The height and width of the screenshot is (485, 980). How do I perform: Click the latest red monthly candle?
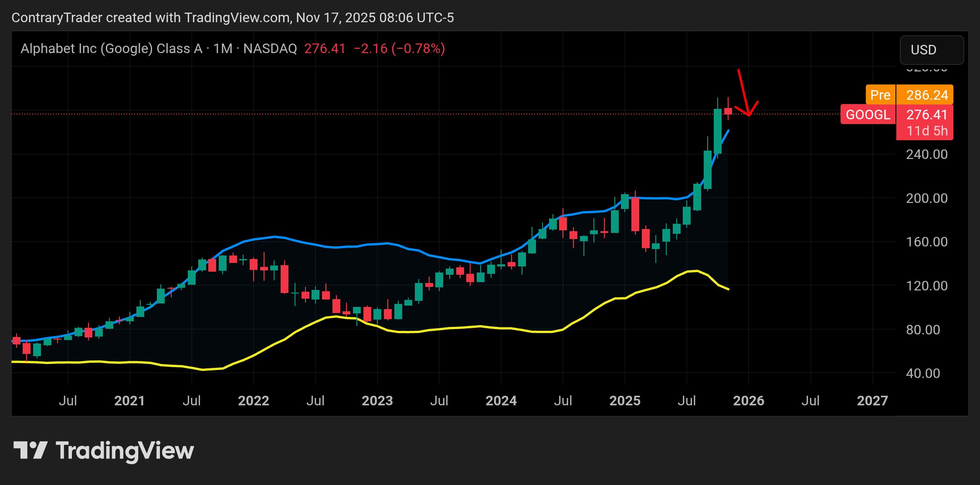point(728,111)
